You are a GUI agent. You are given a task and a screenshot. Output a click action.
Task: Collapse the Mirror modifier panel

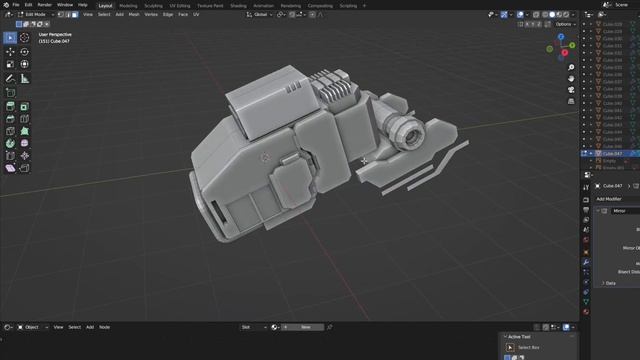[598, 211]
